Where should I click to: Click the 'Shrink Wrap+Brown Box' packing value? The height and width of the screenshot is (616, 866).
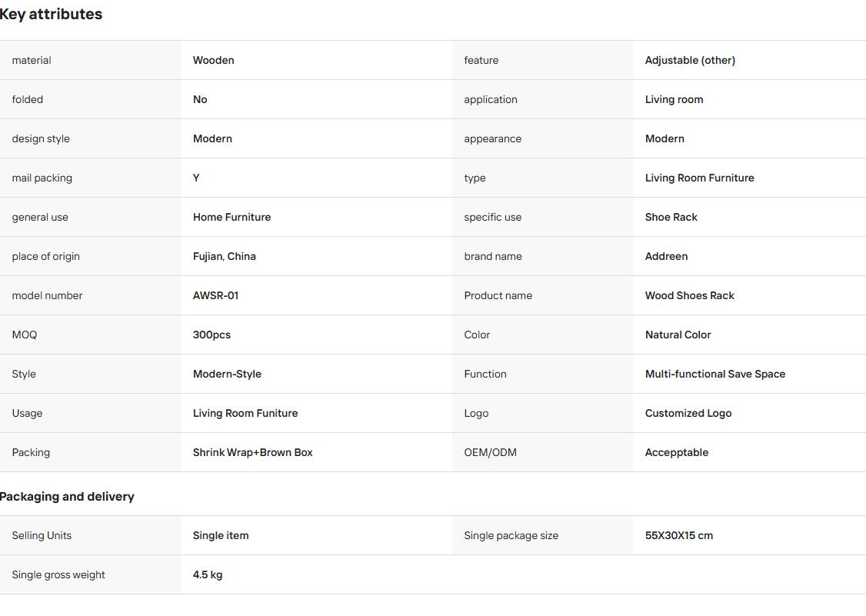coord(252,452)
